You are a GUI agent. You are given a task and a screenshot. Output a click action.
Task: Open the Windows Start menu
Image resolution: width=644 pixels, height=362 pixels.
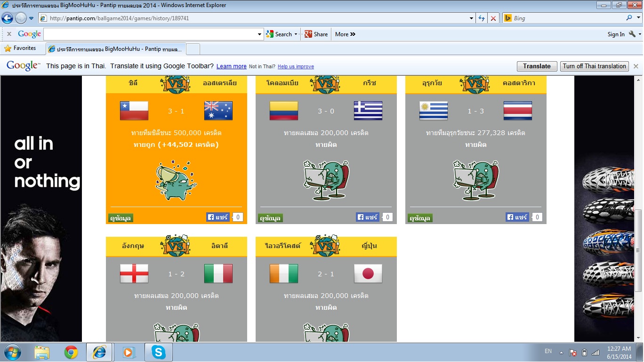tap(12, 352)
